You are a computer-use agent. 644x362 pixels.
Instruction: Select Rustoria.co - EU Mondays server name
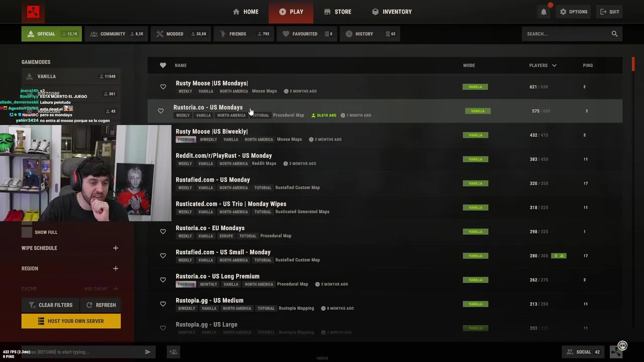tap(210, 228)
